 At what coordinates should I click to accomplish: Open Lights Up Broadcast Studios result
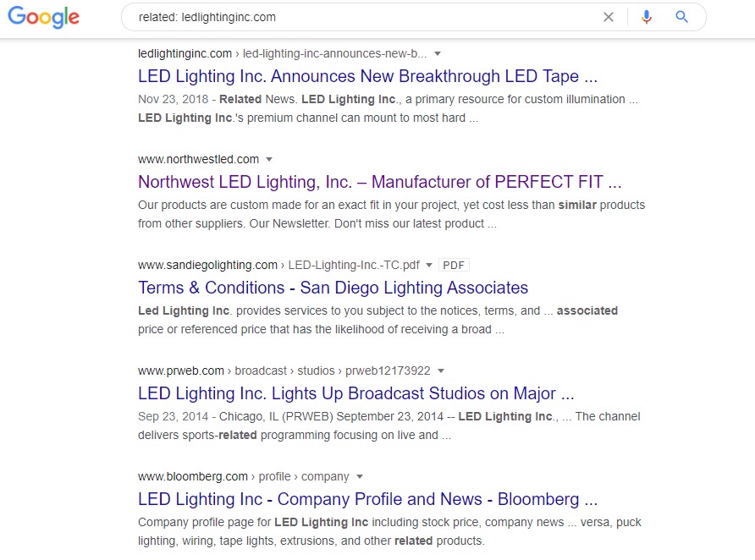pyautogui.click(x=355, y=393)
